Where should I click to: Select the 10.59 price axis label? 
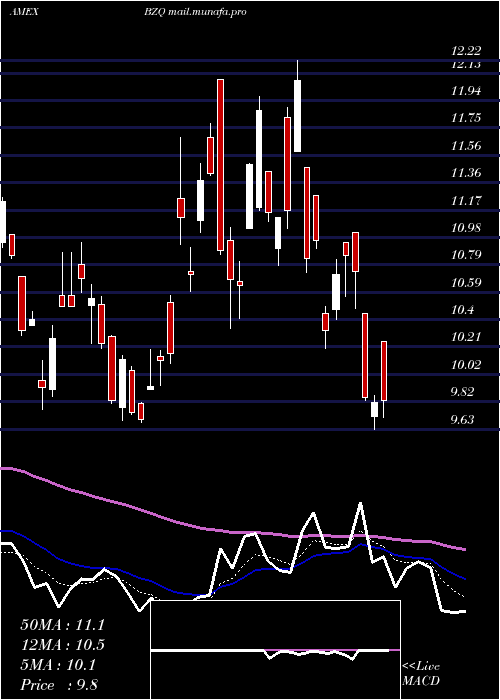[466, 283]
